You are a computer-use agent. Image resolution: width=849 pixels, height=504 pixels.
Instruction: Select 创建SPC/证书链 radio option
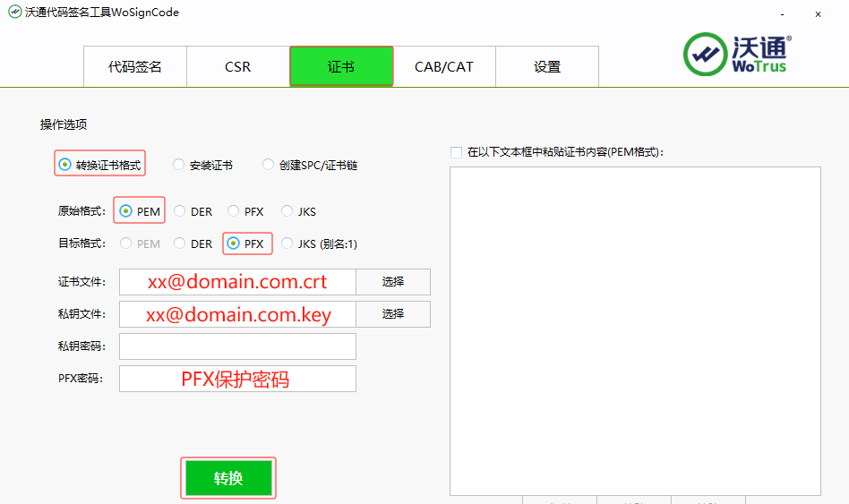coord(269,165)
